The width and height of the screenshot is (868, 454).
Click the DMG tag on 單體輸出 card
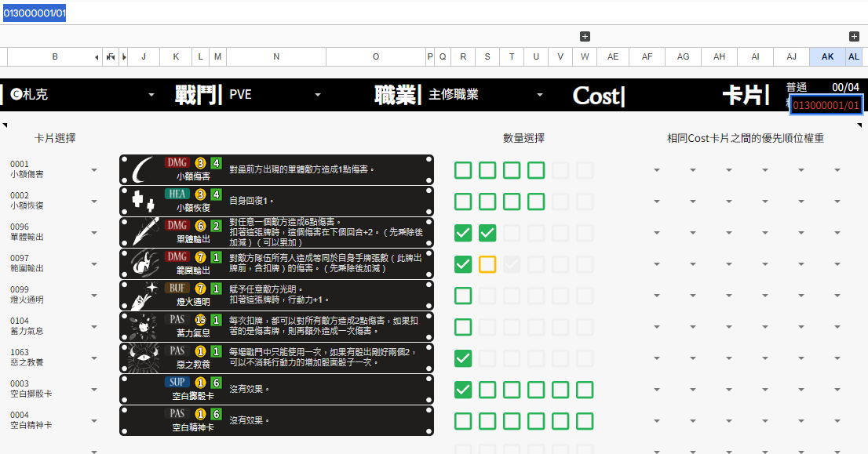click(x=177, y=225)
